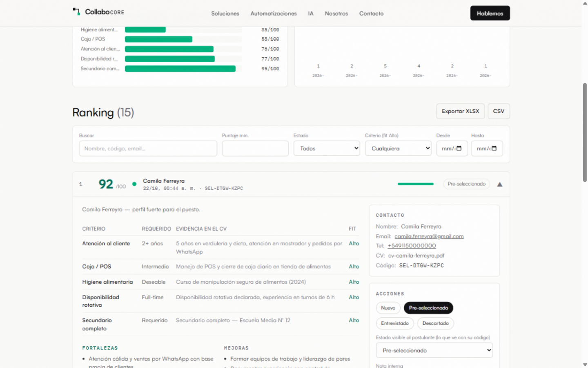The height and width of the screenshot is (368, 588).
Task: Go to Contacto page
Action: tap(371, 13)
